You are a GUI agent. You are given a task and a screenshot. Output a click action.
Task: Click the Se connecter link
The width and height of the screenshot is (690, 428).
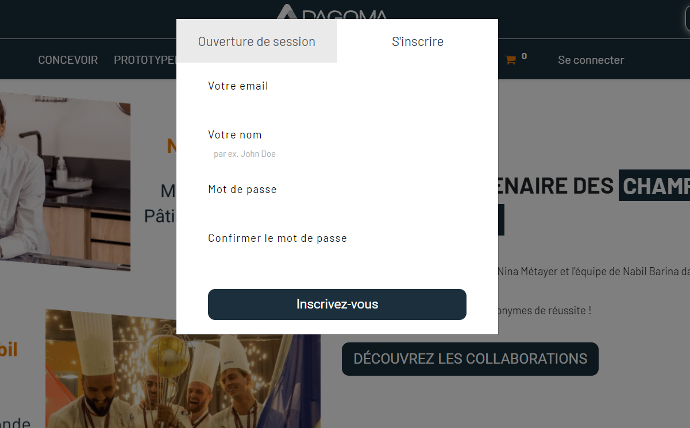(591, 60)
